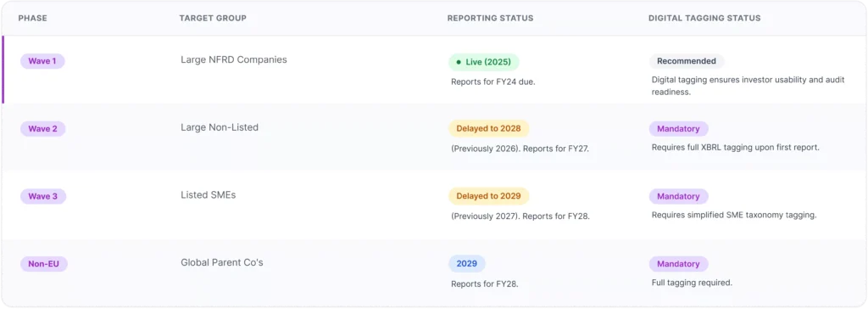Click the Listed SMEs target group text
868x309 pixels.
(x=209, y=195)
